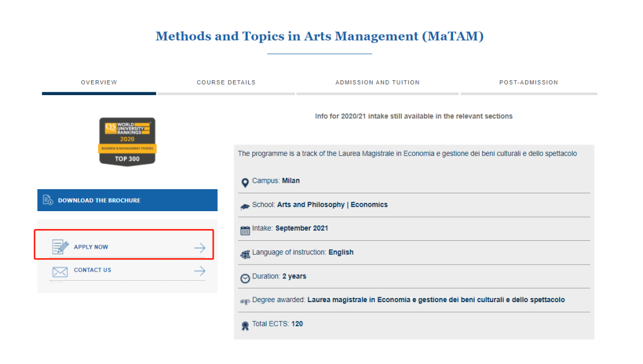The width and height of the screenshot is (643, 364).
Task: Click the arrow beside Contact Us
Action: pyautogui.click(x=199, y=271)
